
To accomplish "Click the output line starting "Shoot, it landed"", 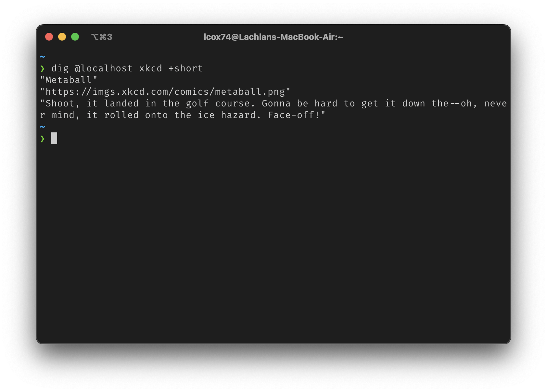I will (273, 104).
